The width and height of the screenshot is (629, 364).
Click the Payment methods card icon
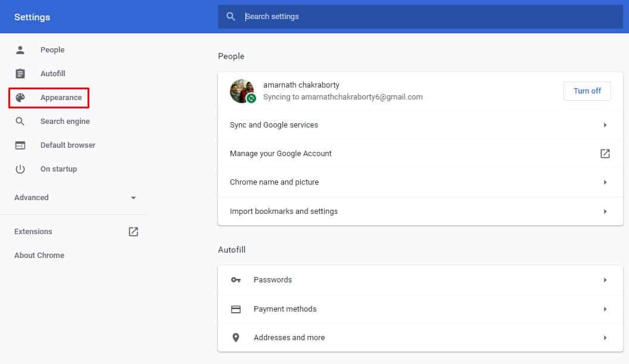[236, 309]
